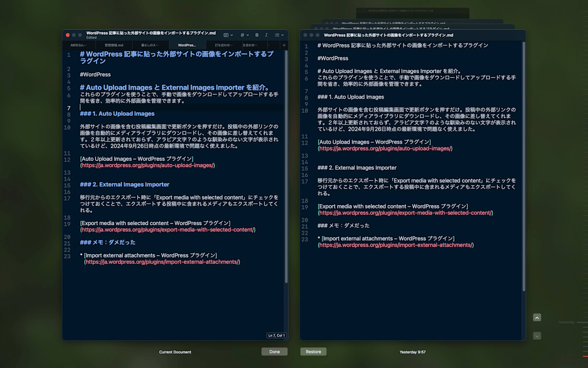Click line number 7 in current document gutter
Screen dimensions: 588x368
[69, 108]
